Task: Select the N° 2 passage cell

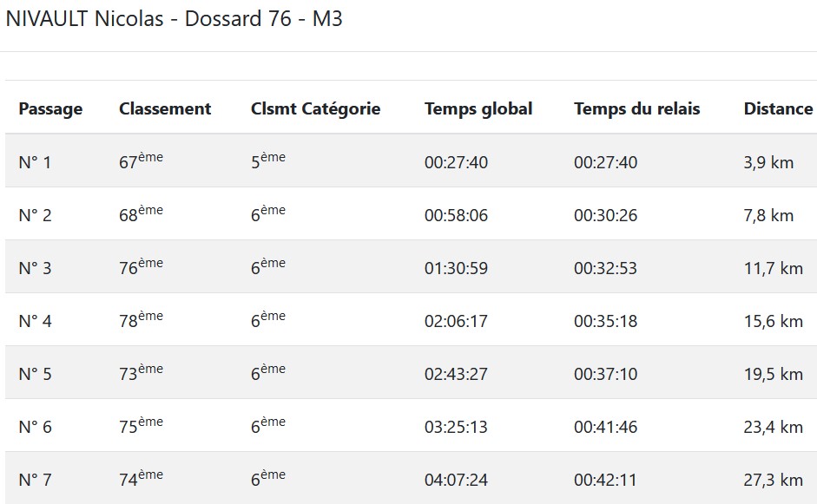Action: [x=35, y=215]
